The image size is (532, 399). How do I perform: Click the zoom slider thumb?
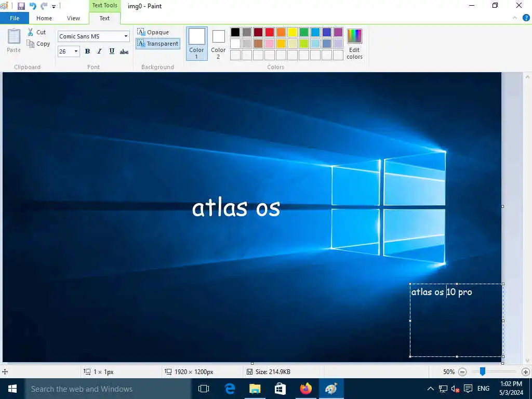coord(482,372)
